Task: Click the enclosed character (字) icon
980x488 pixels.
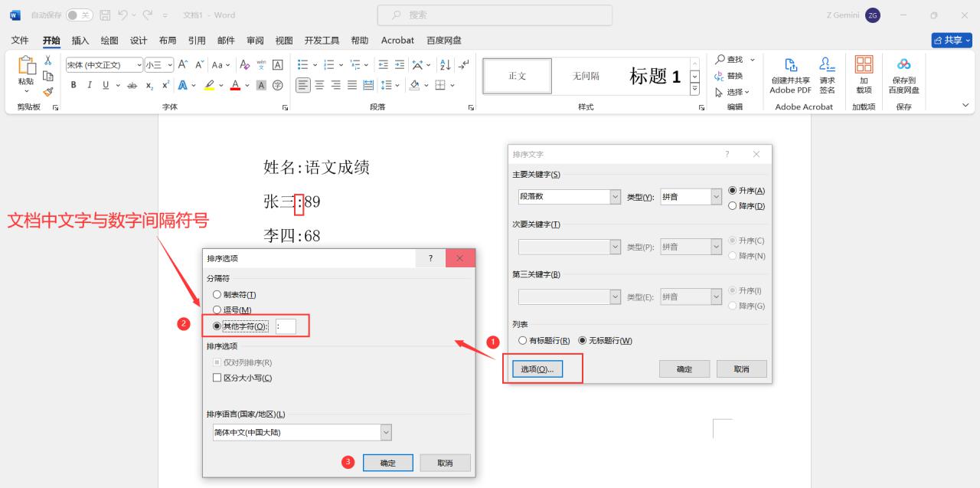Action: point(277,85)
